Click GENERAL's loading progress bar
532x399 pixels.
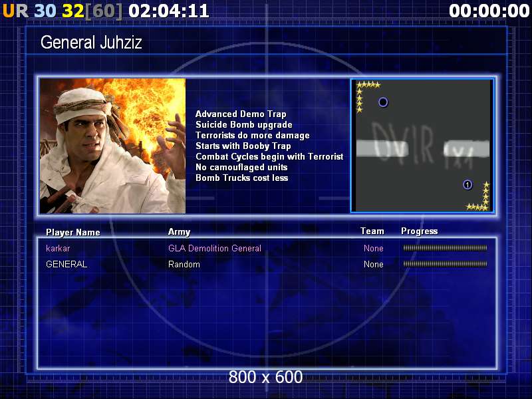click(445, 264)
